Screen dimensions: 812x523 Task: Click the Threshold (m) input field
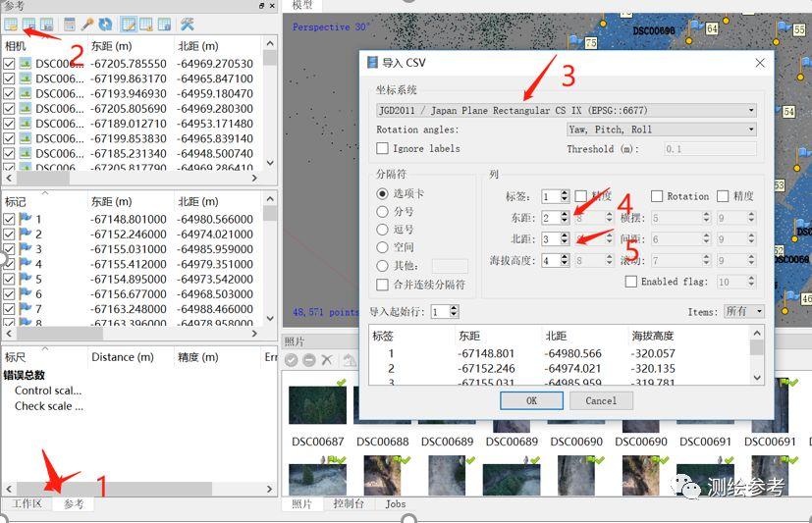tap(710, 149)
